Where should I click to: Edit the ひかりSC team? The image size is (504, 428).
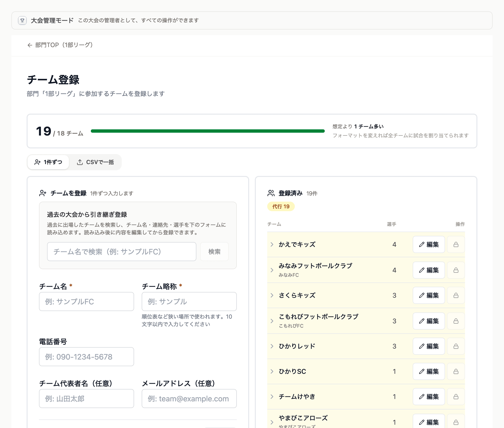(x=429, y=371)
